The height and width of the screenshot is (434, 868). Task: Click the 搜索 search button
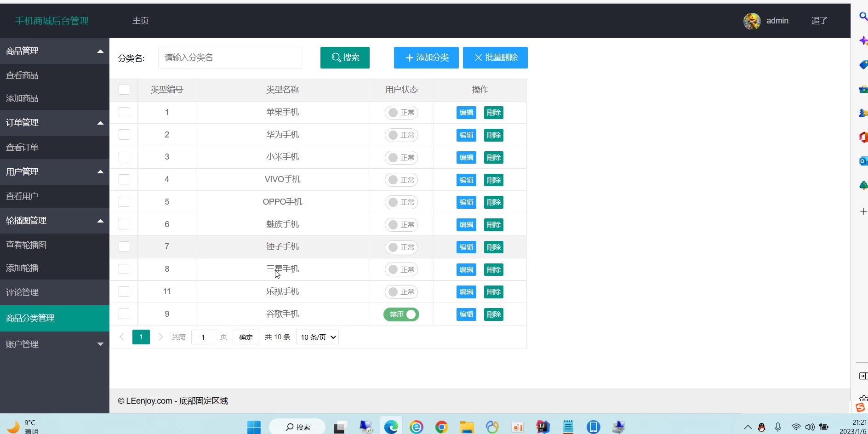(x=345, y=57)
